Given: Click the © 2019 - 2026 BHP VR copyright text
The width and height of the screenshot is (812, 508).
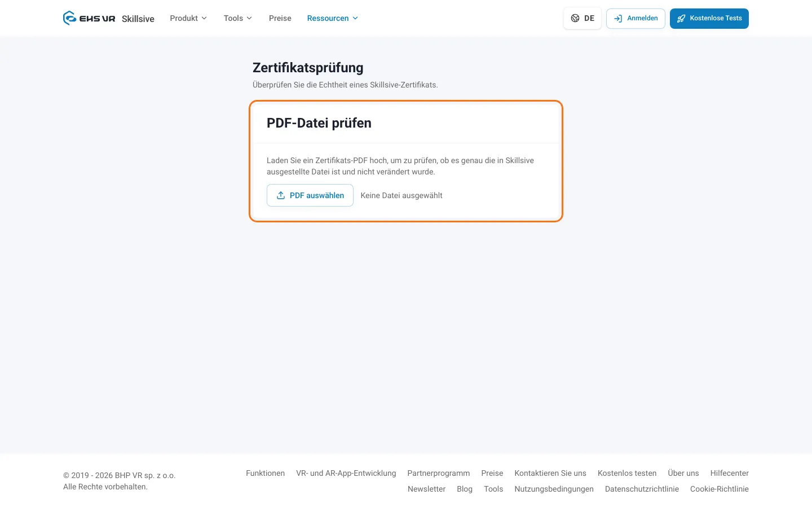Looking at the screenshot, I should pos(120,475).
